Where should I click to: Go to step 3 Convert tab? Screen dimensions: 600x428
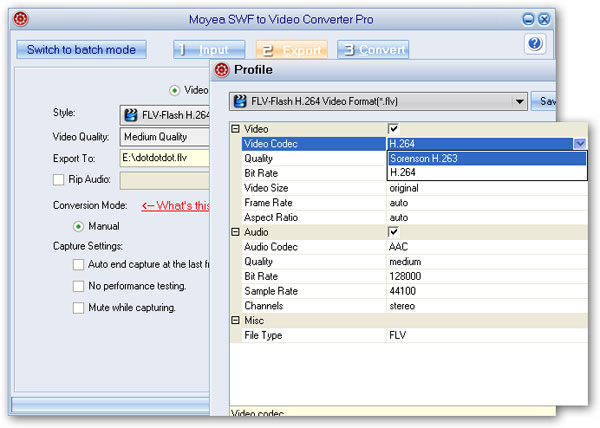coord(373,50)
